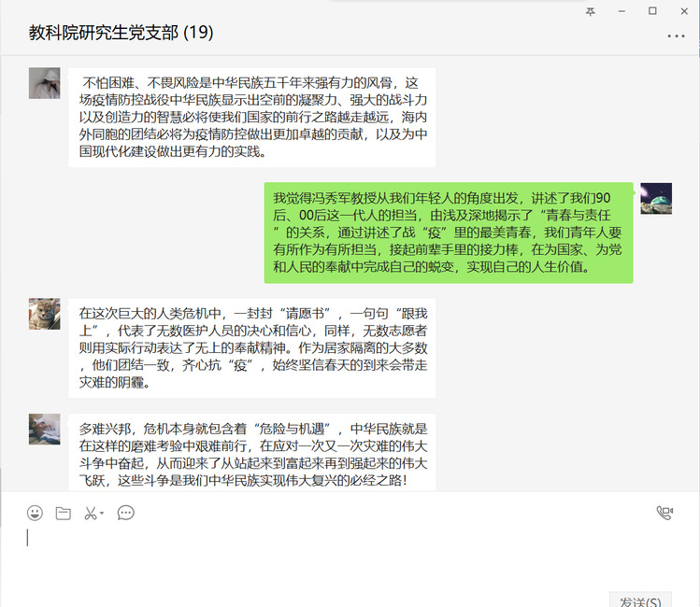Screen dimensions: 700x607
Task: Open the group title 教科院研究生党支部 (19)
Action: point(121,33)
